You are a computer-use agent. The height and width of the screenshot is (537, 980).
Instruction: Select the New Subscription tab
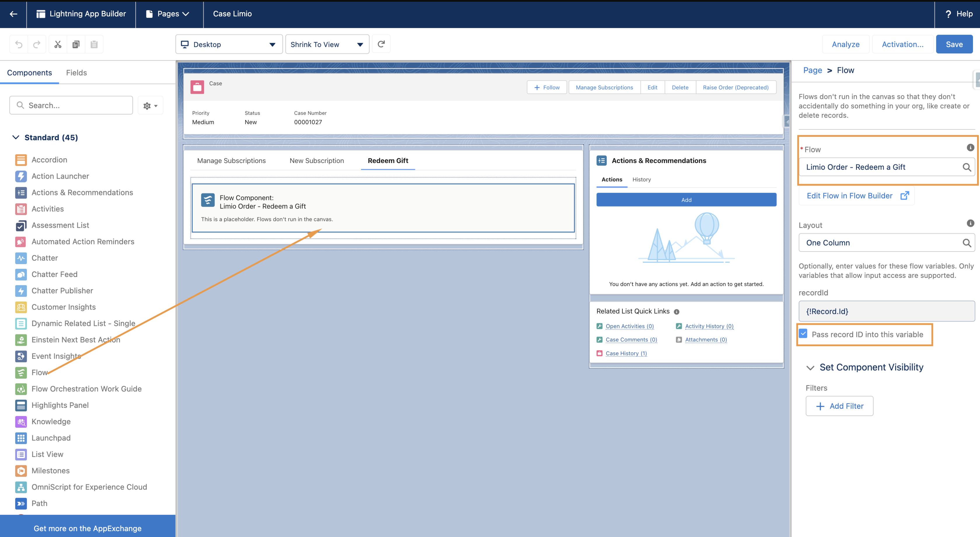pos(316,161)
